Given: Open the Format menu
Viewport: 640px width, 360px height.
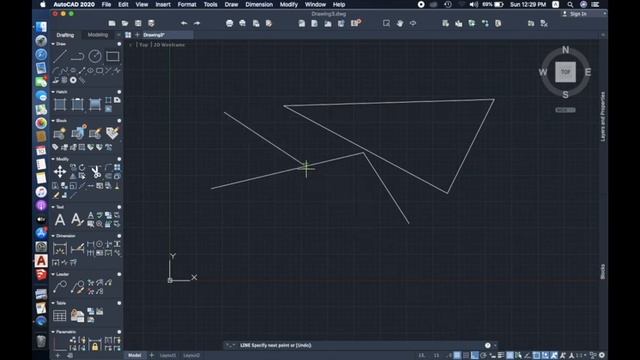Looking at the screenshot, I should tap(187, 4).
